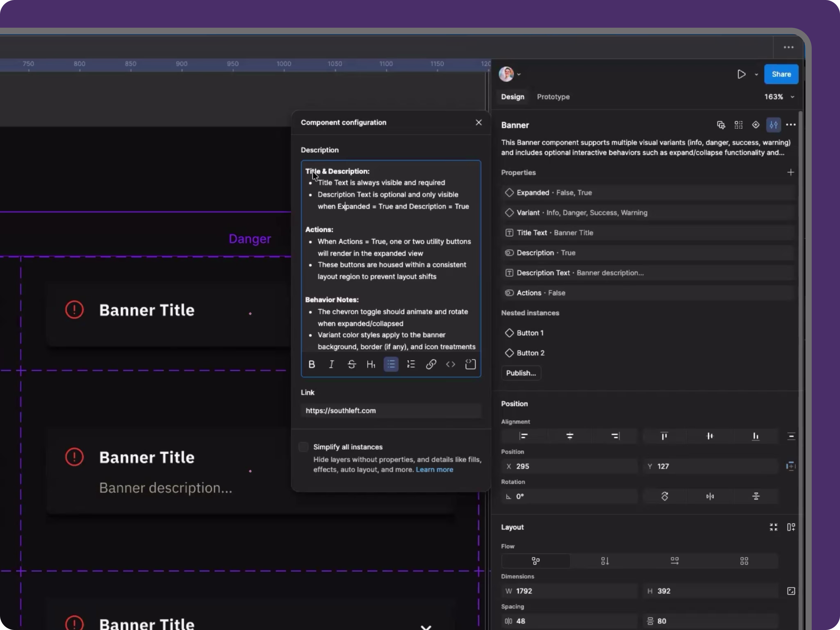Apply italic formatting in the description editor
Viewport: 840px width, 630px height.
point(331,364)
